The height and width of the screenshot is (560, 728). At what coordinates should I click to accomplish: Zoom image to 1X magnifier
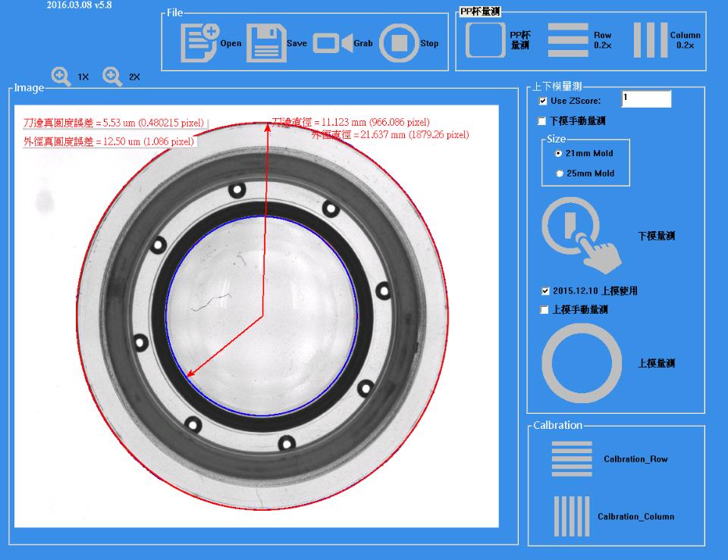[61, 77]
